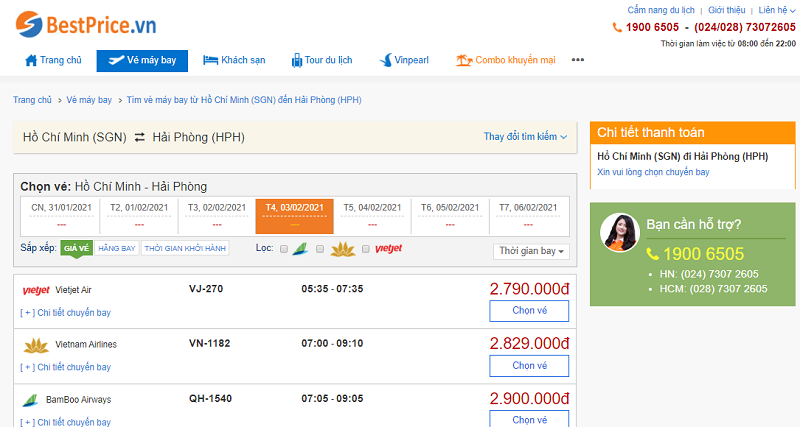Select the date tab T4, 03/02/2021
This screenshot has height=427, width=800.
pyautogui.click(x=294, y=216)
